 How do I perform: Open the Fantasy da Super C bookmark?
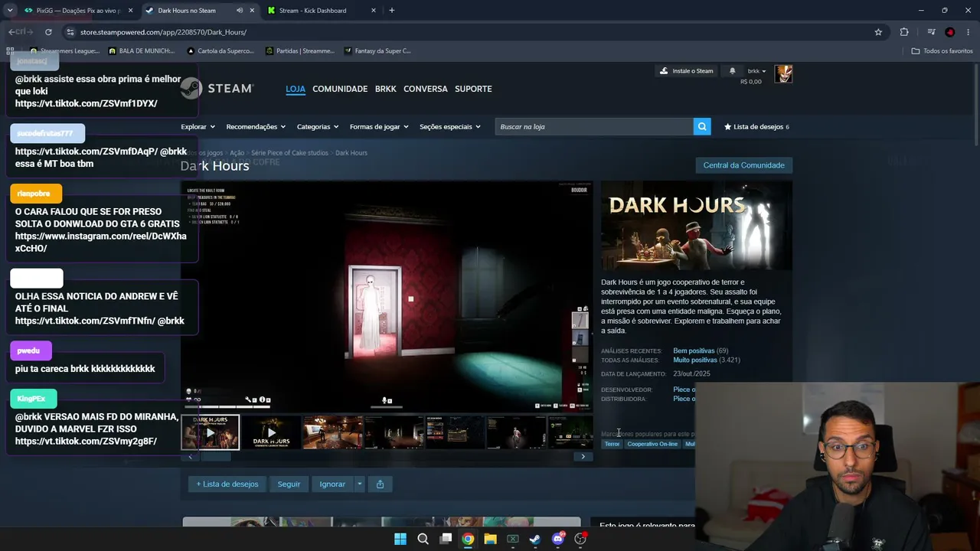pos(377,51)
